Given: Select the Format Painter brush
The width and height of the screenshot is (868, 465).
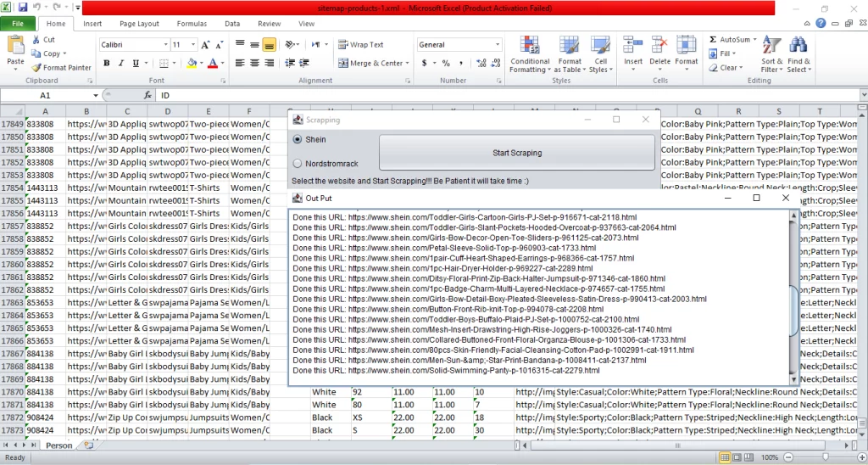Looking at the screenshot, I should click(61, 68).
